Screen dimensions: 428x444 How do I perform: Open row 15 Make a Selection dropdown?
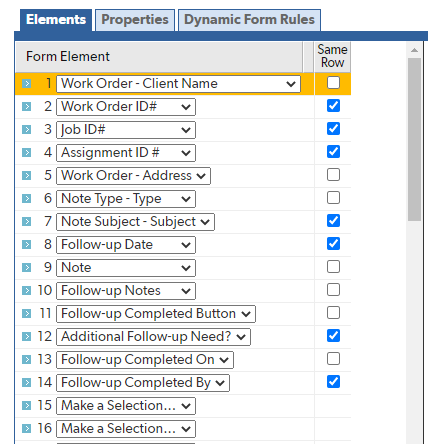126,406
